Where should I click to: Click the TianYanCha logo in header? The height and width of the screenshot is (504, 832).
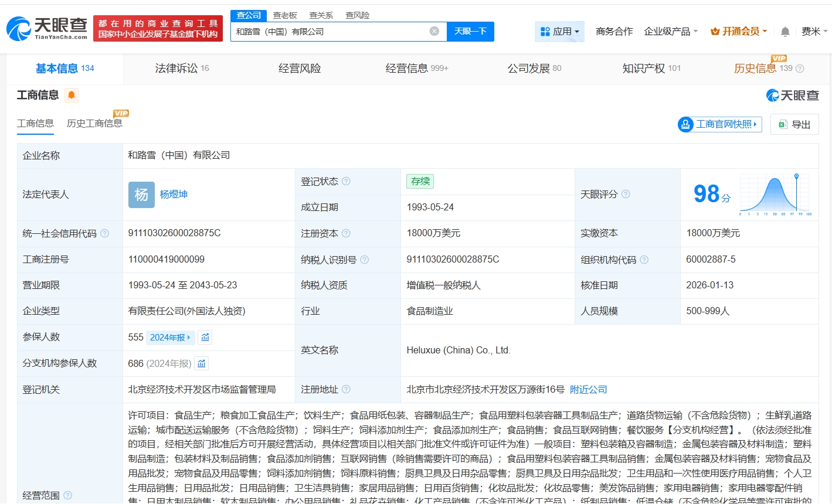(47, 28)
